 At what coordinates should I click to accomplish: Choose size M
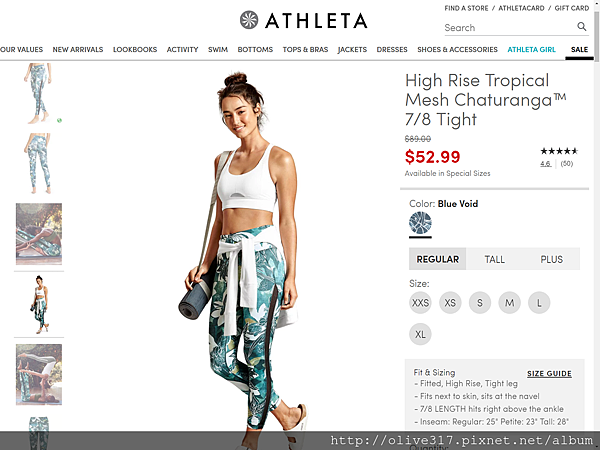[x=509, y=303]
